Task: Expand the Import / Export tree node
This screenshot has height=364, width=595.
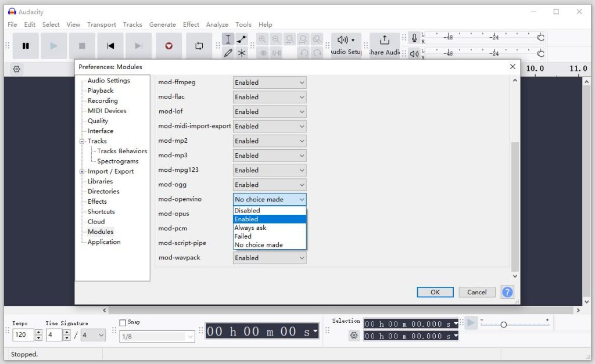Action: [81, 171]
